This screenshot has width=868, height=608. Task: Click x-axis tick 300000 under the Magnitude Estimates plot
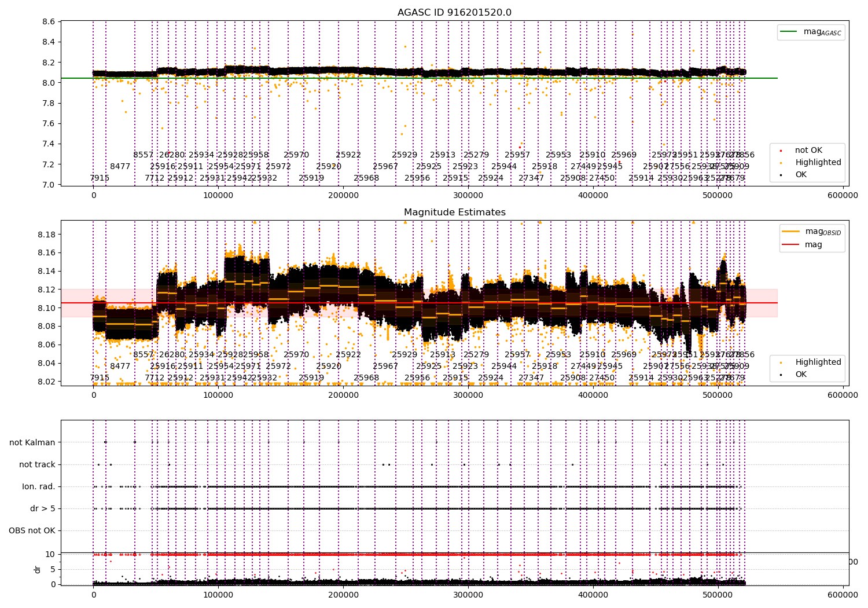tap(468, 395)
